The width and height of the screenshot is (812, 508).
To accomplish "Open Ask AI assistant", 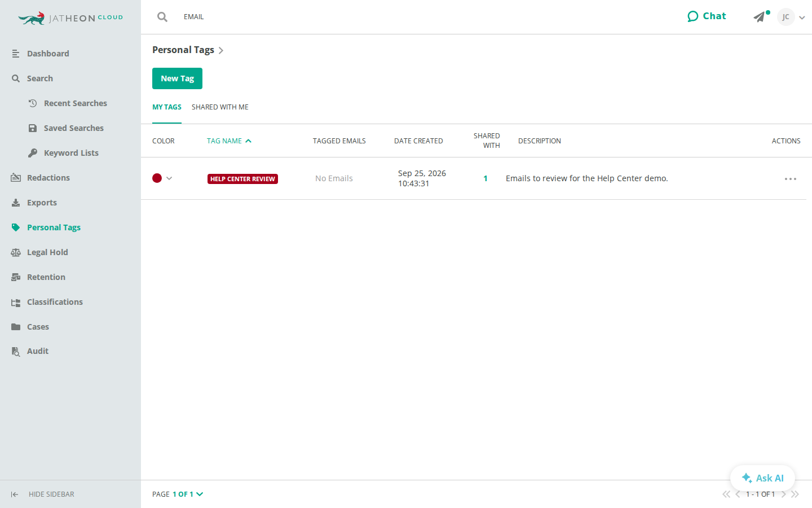I will coord(762,478).
